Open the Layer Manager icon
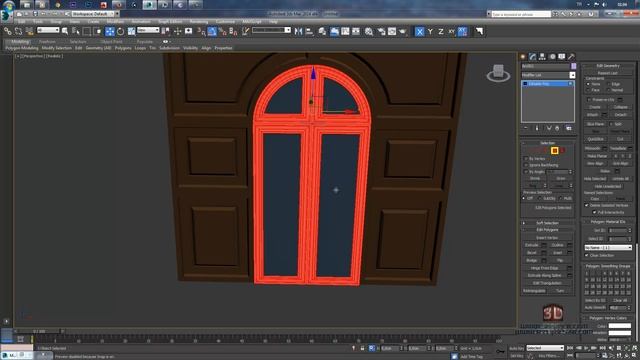 click(x=322, y=31)
